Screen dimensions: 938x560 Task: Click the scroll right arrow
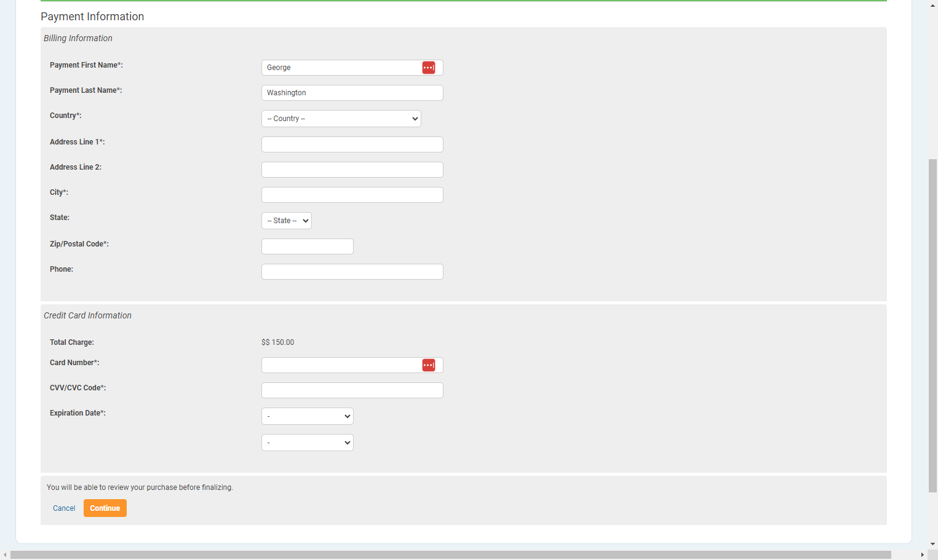(x=923, y=555)
